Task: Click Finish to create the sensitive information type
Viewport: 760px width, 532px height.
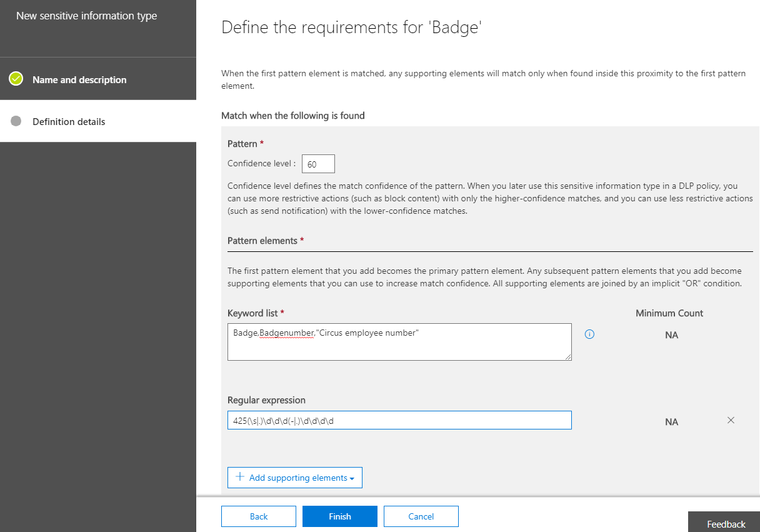Action: (339, 516)
